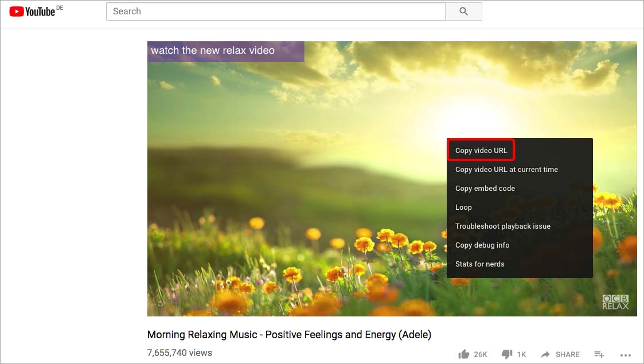
Task: Open the SHARE button label
Action: point(568,355)
